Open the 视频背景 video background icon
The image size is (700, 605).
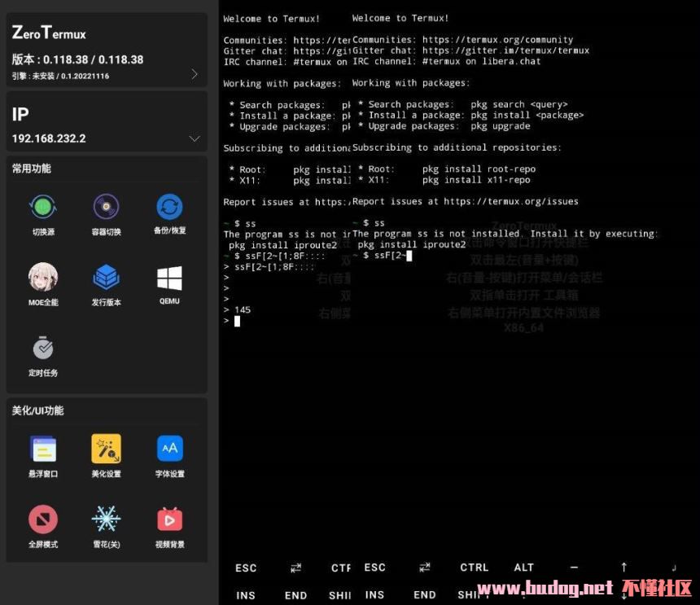169,520
